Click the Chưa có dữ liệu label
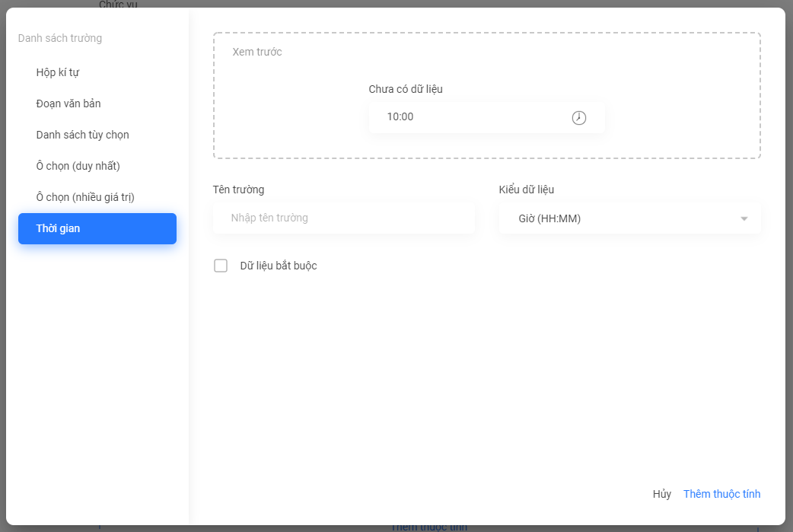The image size is (793, 532). [x=406, y=89]
